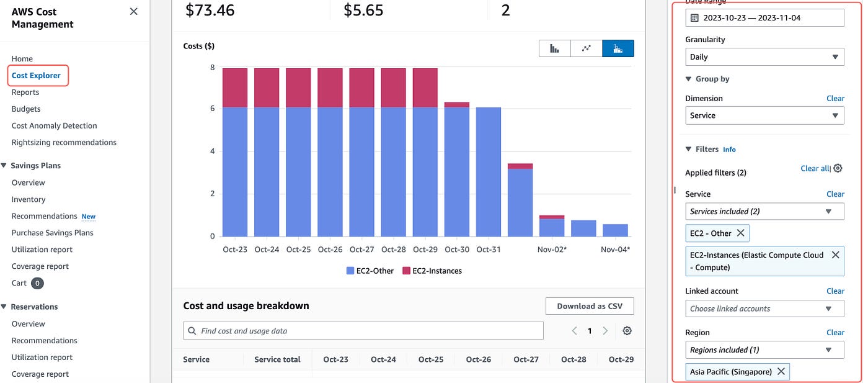Image resolution: width=868 pixels, height=383 pixels.
Task: Open Savings Plans Coverage report
Action: 40,266
